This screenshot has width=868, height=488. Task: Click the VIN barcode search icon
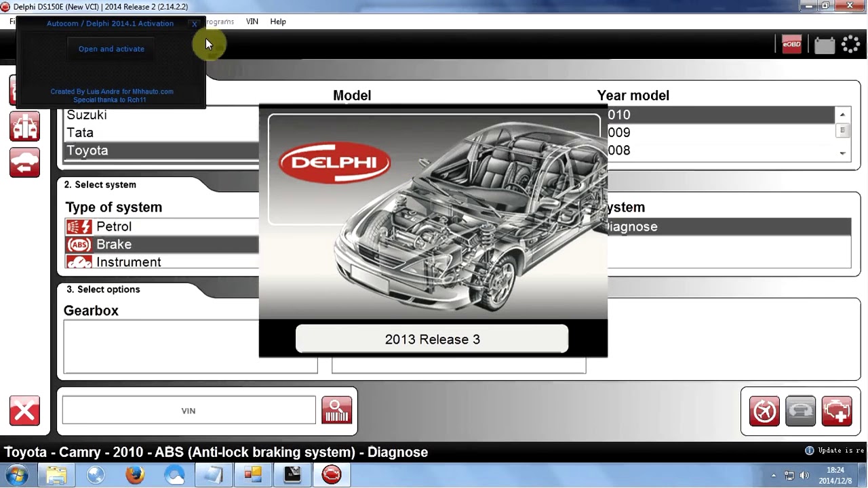click(336, 410)
